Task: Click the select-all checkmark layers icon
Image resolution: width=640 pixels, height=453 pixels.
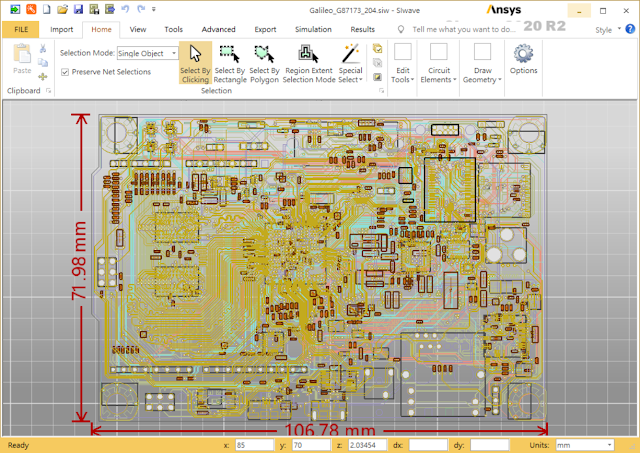Action: [378, 49]
